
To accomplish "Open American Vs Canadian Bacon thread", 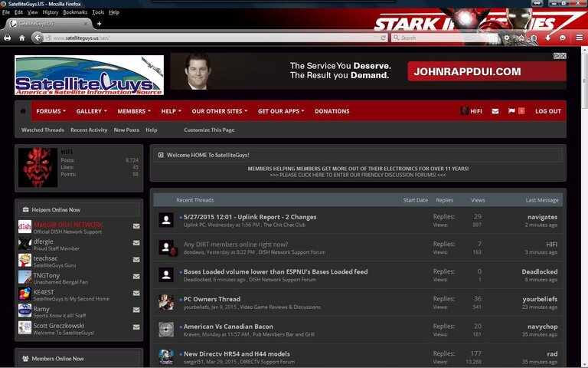I will coord(228,327).
